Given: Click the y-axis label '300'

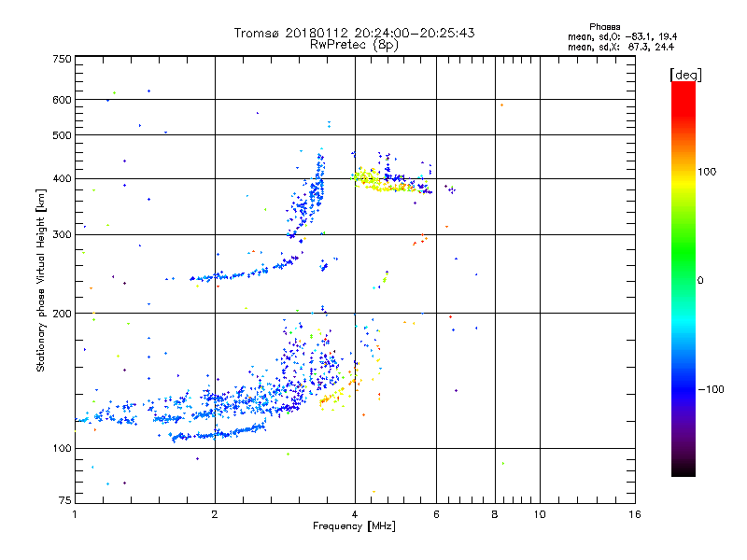Looking at the screenshot, I should click(63, 235).
